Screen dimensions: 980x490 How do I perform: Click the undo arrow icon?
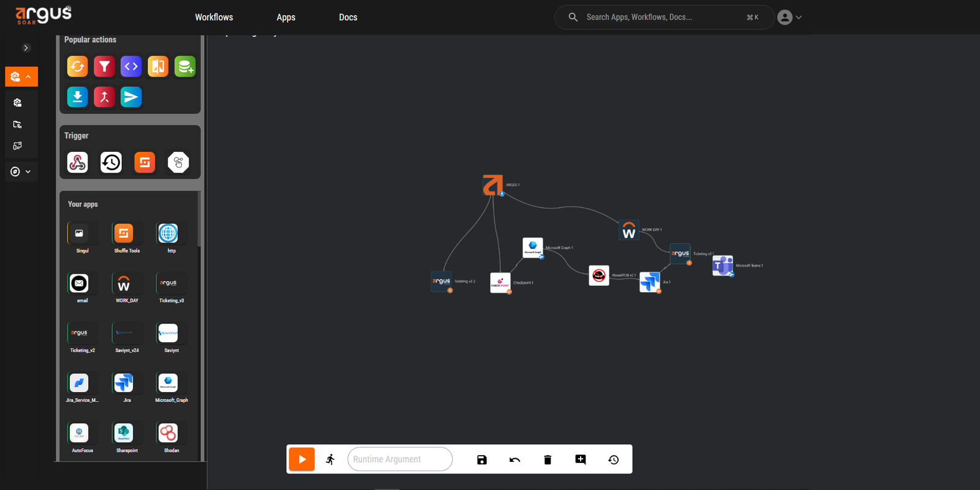pyautogui.click(x=514, y=459)
